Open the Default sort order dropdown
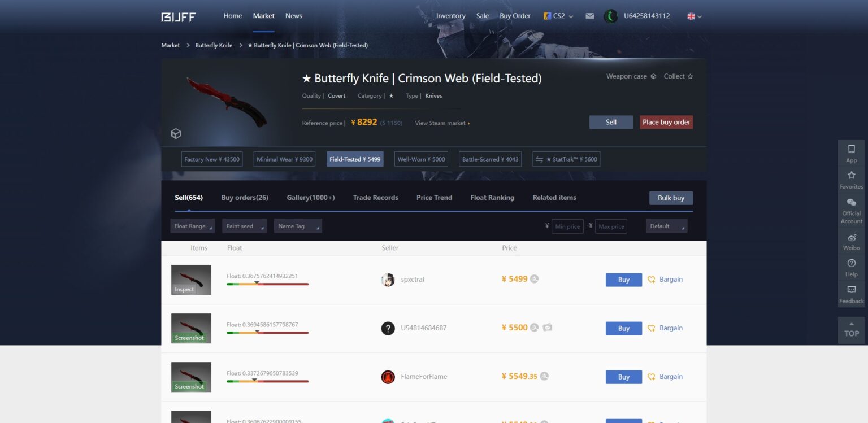This screenshot has width=868, height=423. (666, 226)
